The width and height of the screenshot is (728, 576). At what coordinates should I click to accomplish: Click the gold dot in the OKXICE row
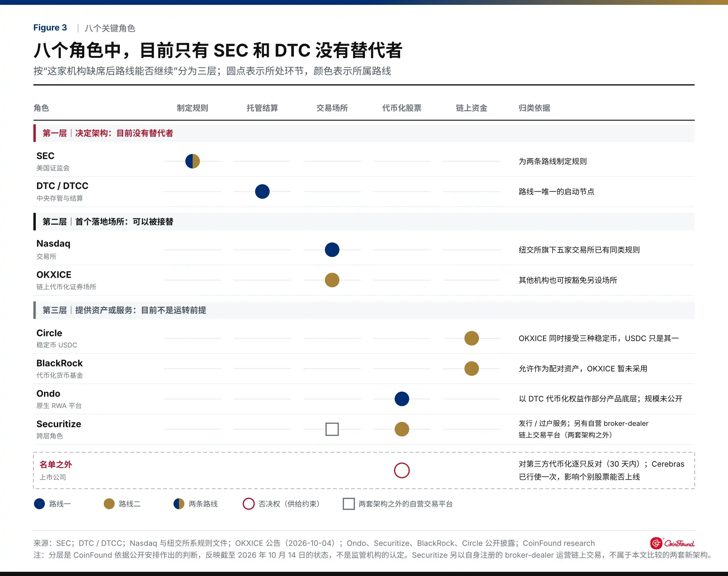(x=332, y=280)
